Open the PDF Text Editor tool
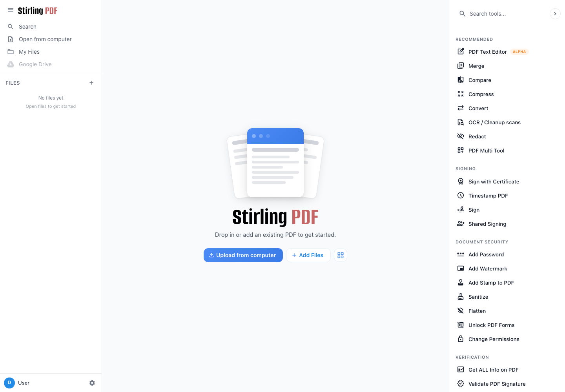This screenshot has width=565, height=392. [488, 52]
